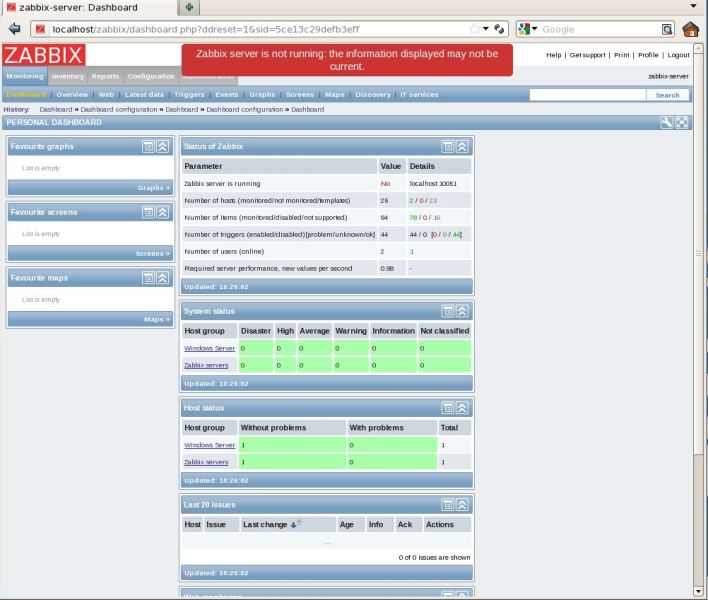Collapse the Status of Zabbix widget
Screen dimensions: 708x600
click(462, 147)
